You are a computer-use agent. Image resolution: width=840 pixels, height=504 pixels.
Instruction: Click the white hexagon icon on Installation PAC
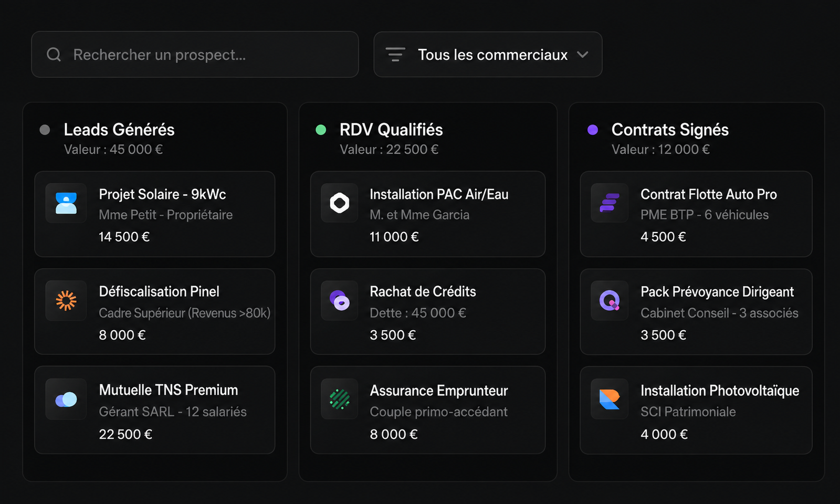[x=340, y=203]
